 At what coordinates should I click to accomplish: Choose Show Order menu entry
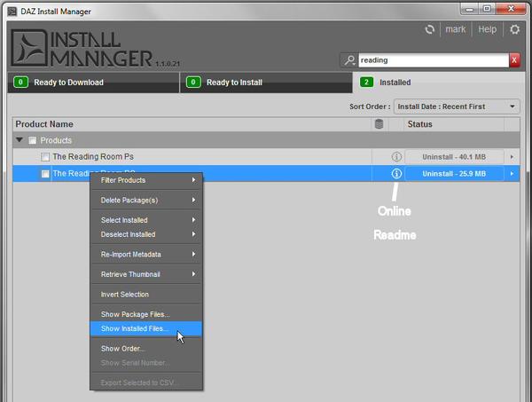point(146,349)
